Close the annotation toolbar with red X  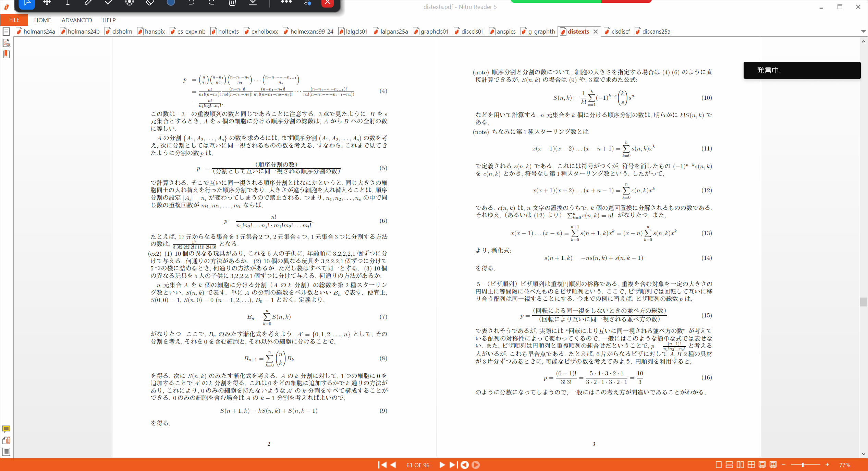(x=328, y=3)
